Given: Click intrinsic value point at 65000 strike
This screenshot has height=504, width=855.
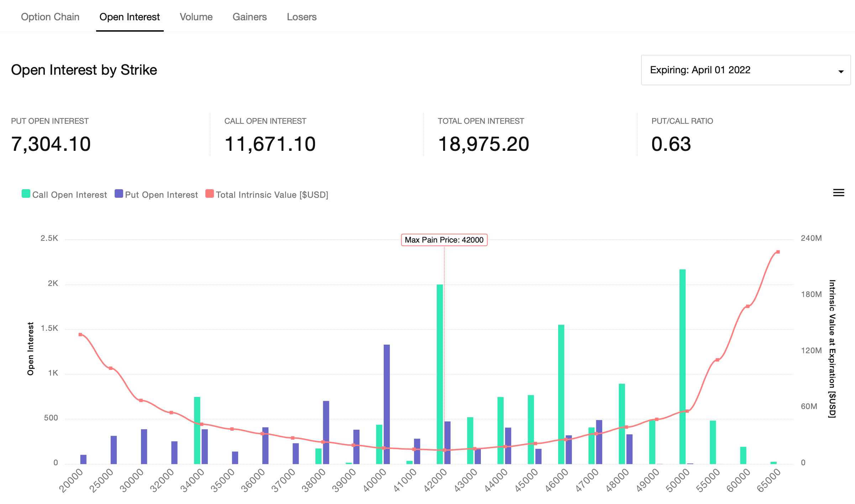Looking at the screenshot, I should coord(778,252).
